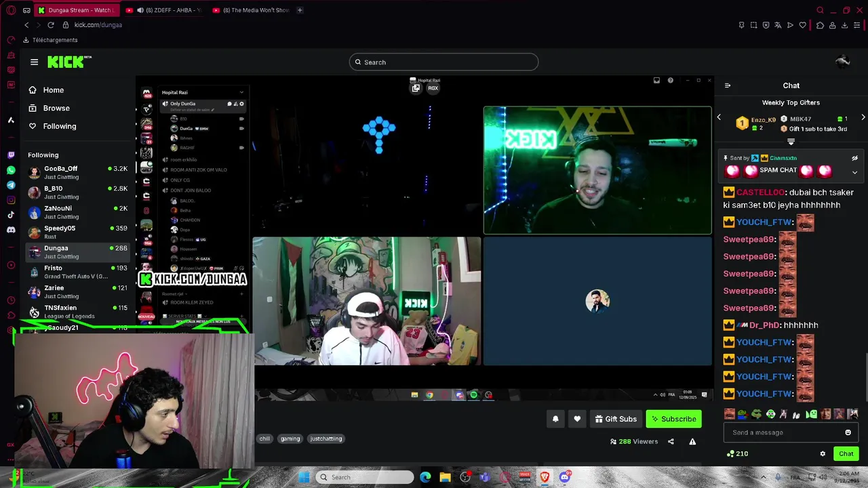Open Discord in Opera sidebar
The width and height of the screenshot is (868, 488).
point(11,230)
